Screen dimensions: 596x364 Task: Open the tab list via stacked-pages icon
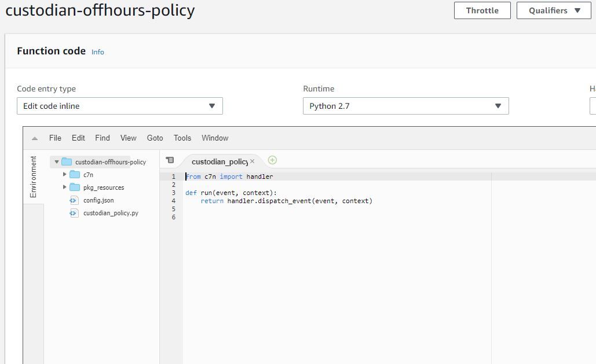170,160
